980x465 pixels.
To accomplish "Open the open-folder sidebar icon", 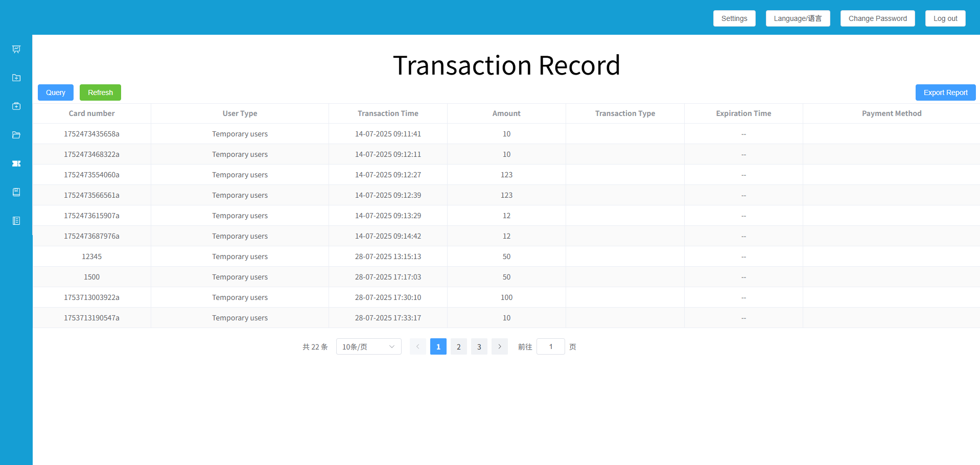I will 16,135.
